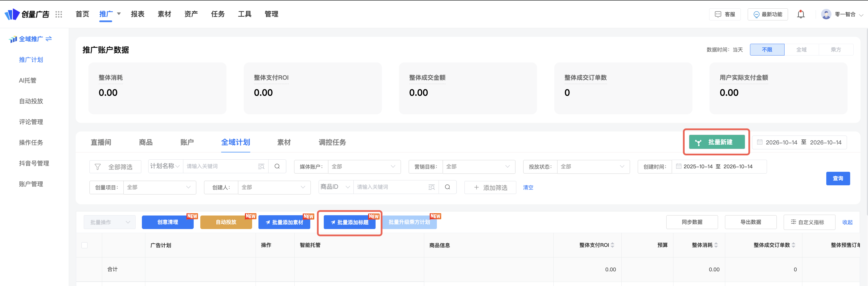This screenshot has height=286, width=868.
Task: Open the 投放状态 dropdown
Action: (x=593, y=167)
